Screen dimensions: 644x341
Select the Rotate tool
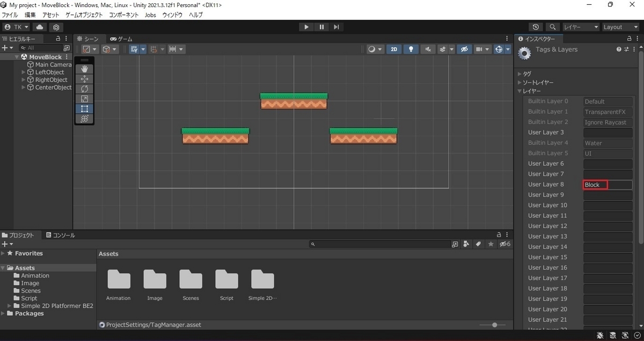tap(84, 89)
